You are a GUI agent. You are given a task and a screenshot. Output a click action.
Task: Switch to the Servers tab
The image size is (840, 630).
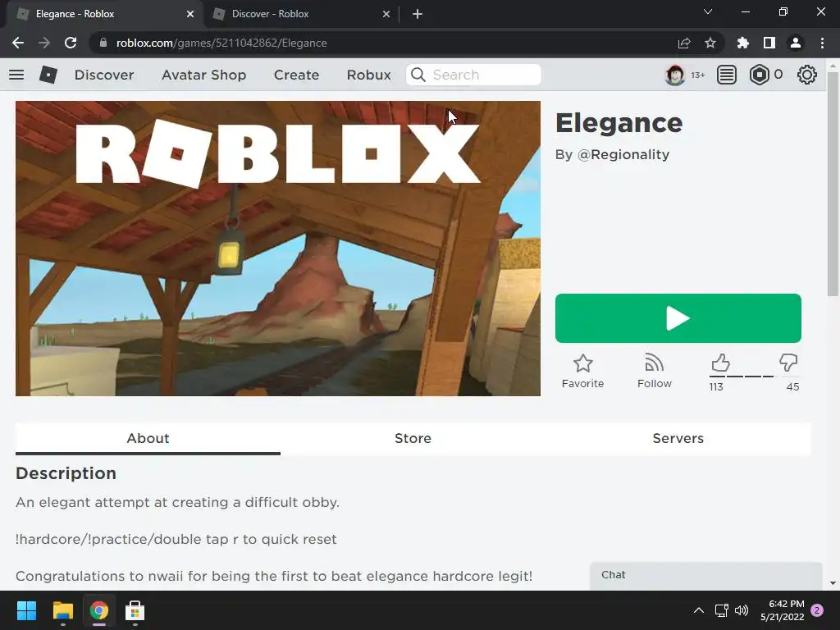click(678, 438)
